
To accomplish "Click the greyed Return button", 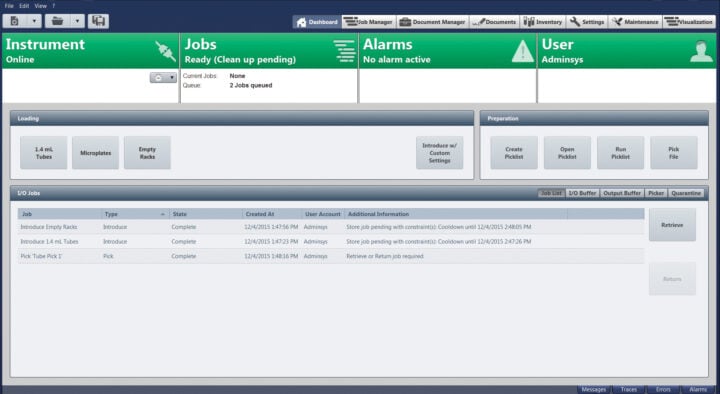I will (x=672, y=279).
